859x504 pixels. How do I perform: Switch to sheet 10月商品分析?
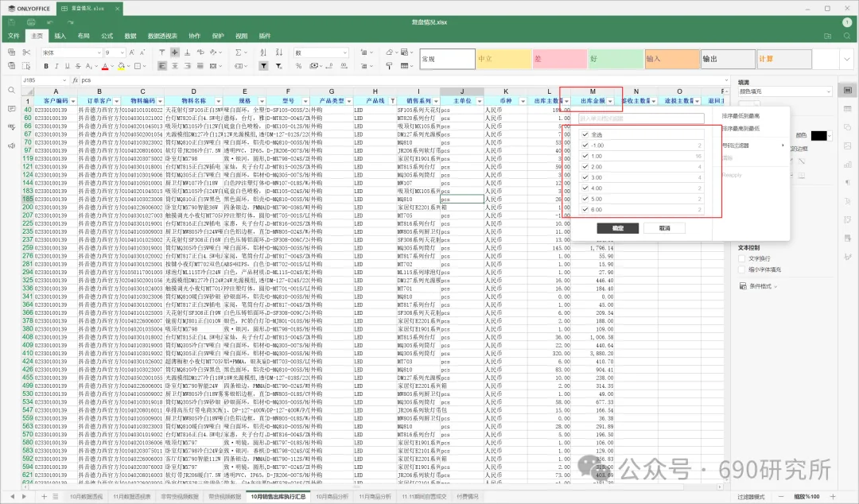[x=332, y=497]
